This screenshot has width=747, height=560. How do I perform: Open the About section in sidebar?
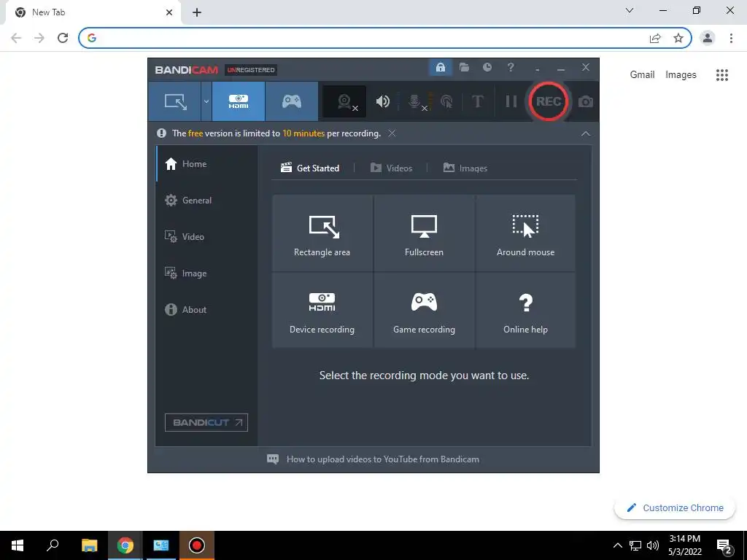coord(206,309)
